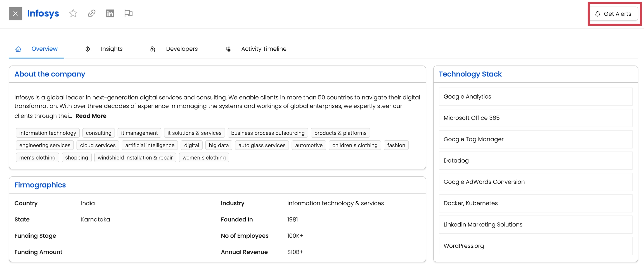644x267 pixels.
Task: Go to the Activity Timeline tab
Action: (264, 49)
